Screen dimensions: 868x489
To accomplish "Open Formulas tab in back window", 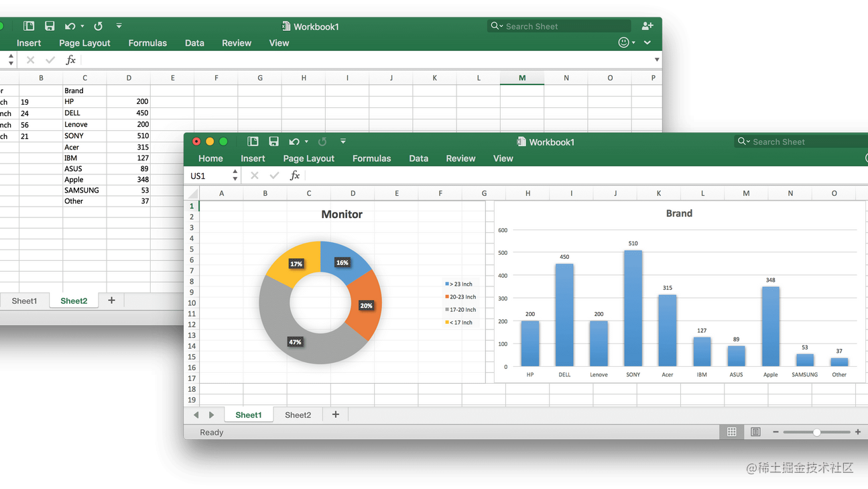I will click(x=147, y=43).
